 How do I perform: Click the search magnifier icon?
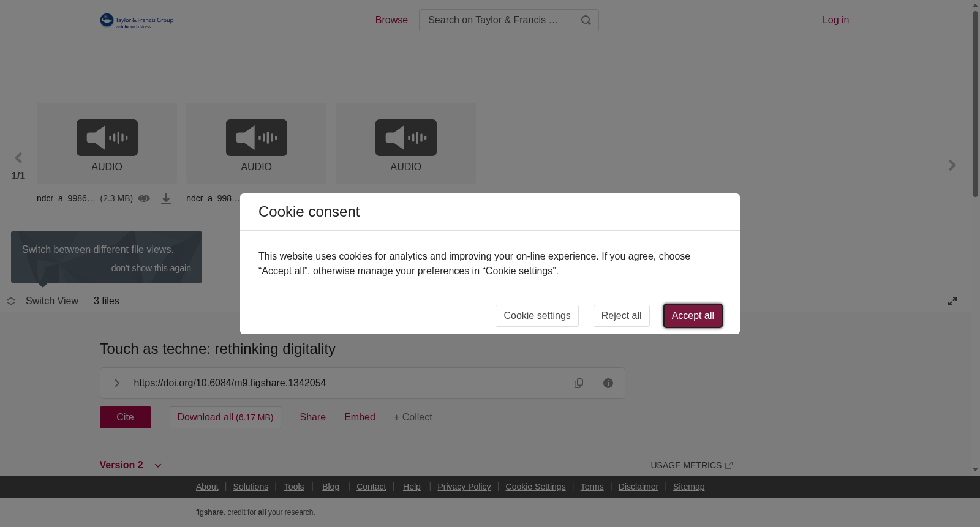tap(586, 20)
